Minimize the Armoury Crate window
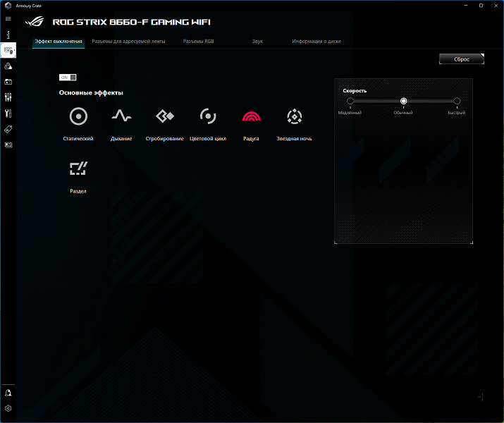Image resolution: width=504 pixels, height=423 pixels. [x=466, y=6]
